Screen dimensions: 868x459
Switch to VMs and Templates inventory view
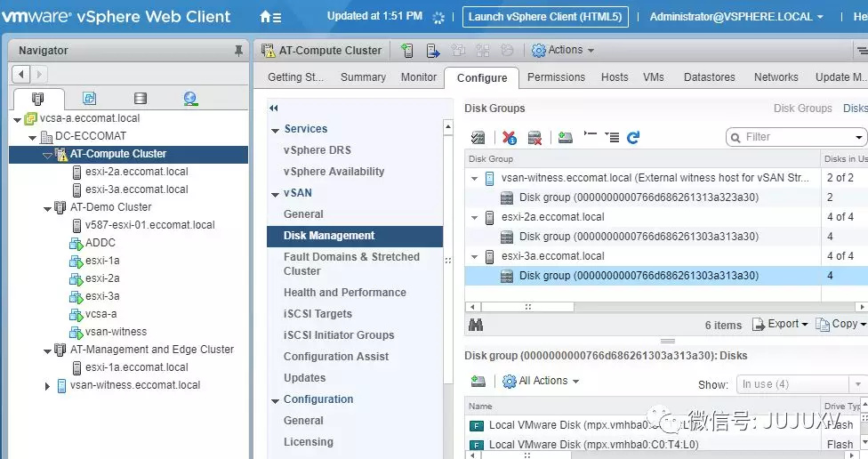tap(89, 99)
